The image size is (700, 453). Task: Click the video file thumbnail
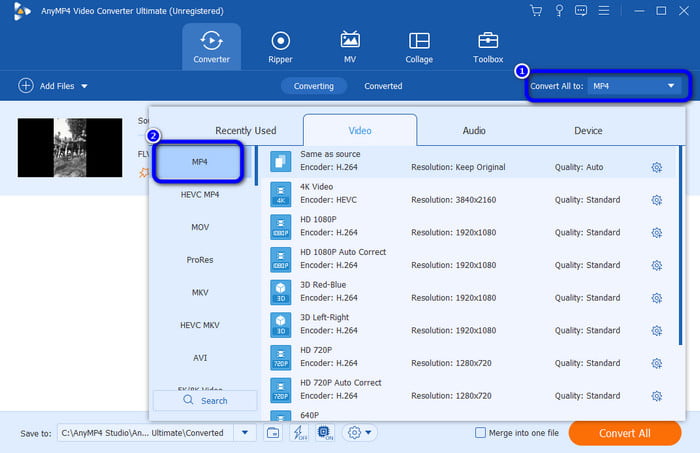(x=70, y=147)
